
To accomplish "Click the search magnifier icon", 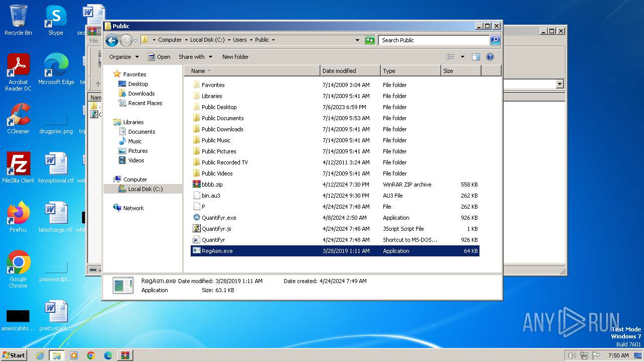I will (495, 40).
